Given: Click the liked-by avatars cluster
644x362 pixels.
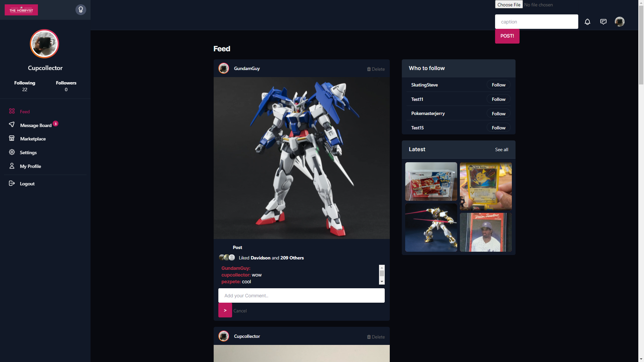Looking at the screenshot, I should (227, 257).
